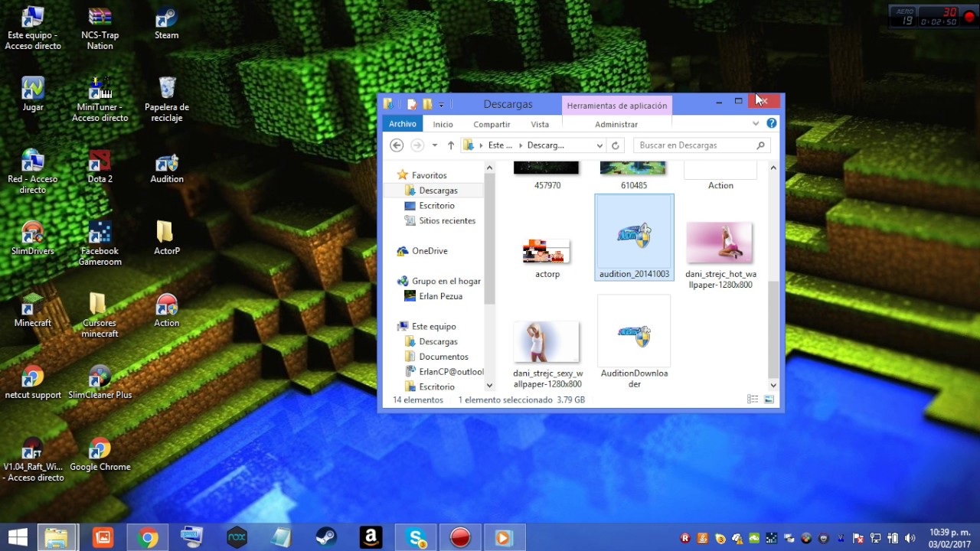Click the Windows Start button
Viewport: 980px width, 551px height.
coord(17,538)
